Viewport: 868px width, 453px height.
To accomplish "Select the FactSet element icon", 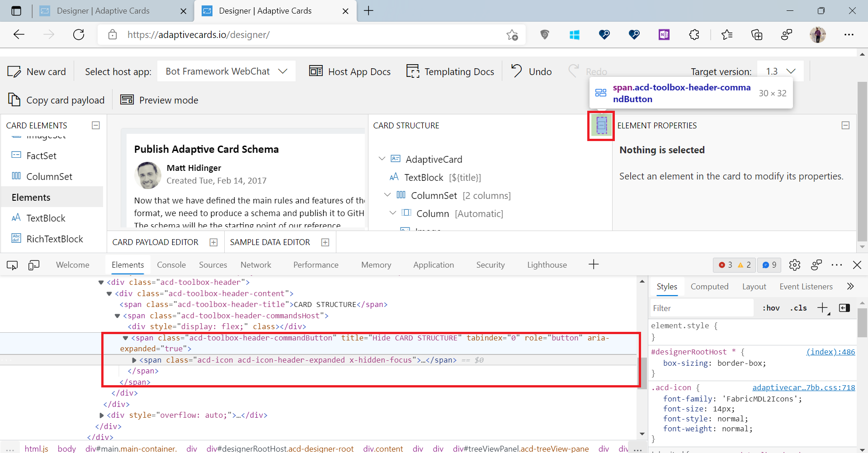I will tap(16, 156).
